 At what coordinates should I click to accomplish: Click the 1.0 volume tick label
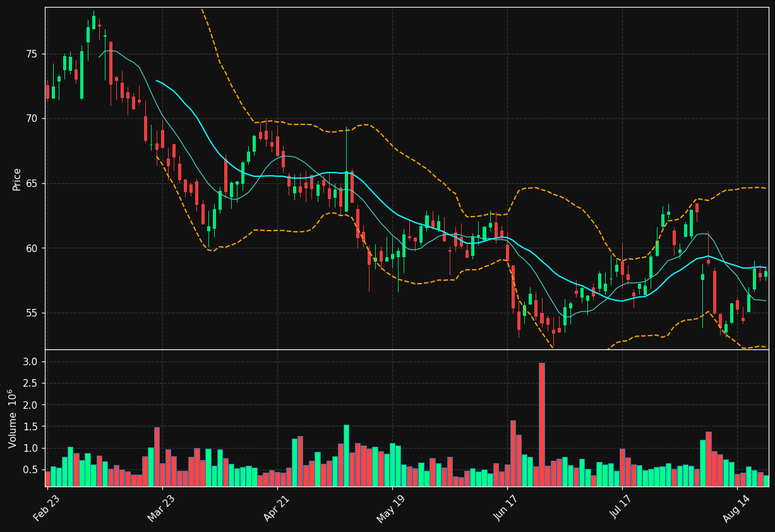point(30,449)
